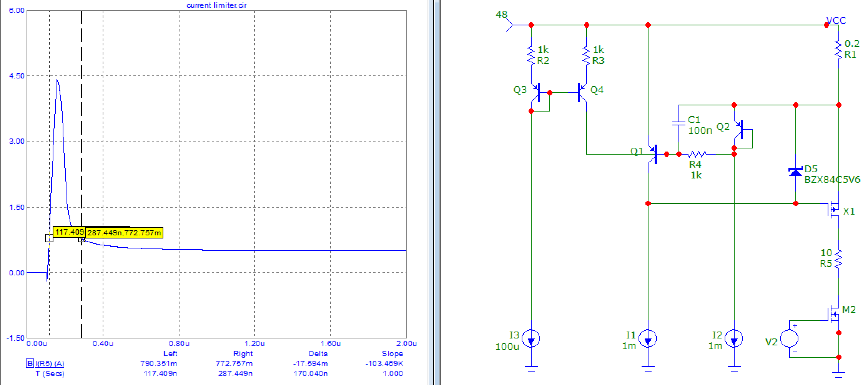868x385 pixels.
Task: Select the R3 resistor symbol
Action: point(587,55)
